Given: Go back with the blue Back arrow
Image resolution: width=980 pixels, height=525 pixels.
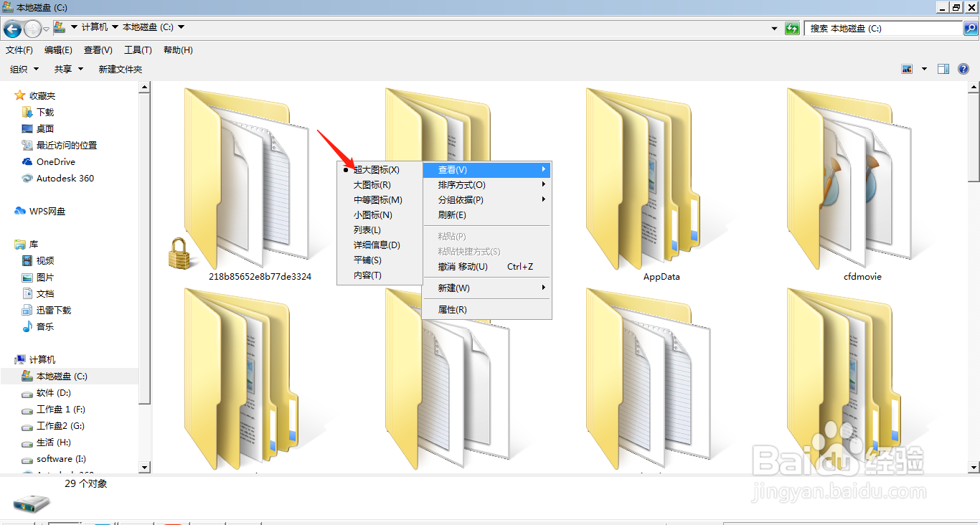Looking at the screenshot, I should point(11,29).
